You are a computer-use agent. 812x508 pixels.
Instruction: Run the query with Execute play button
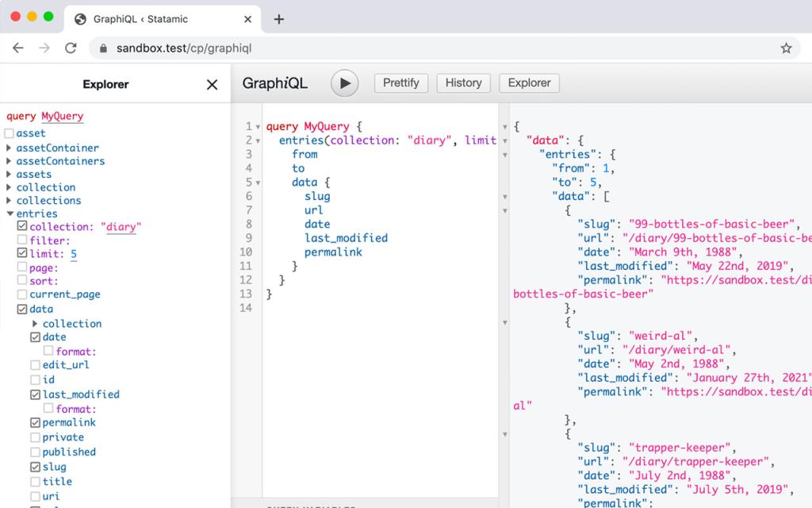point(344,83)
